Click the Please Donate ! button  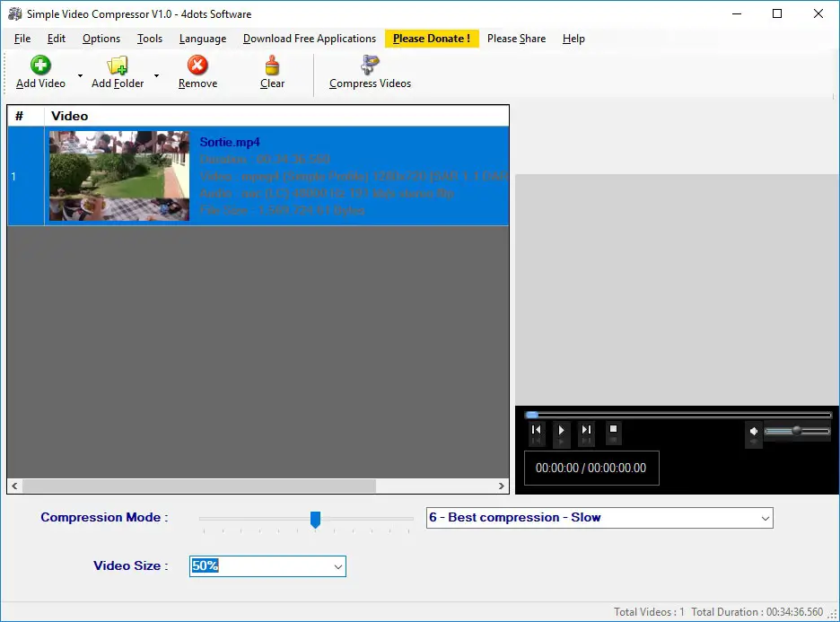432,39
